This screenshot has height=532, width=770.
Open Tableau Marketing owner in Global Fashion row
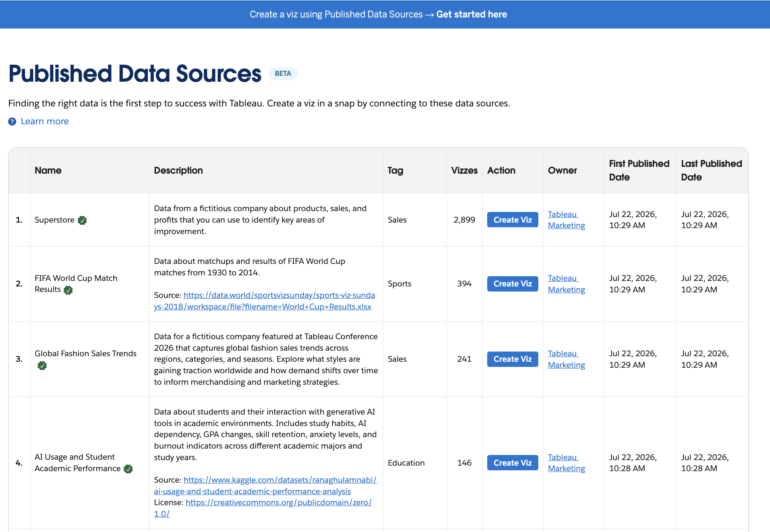[x=566, y=359]
